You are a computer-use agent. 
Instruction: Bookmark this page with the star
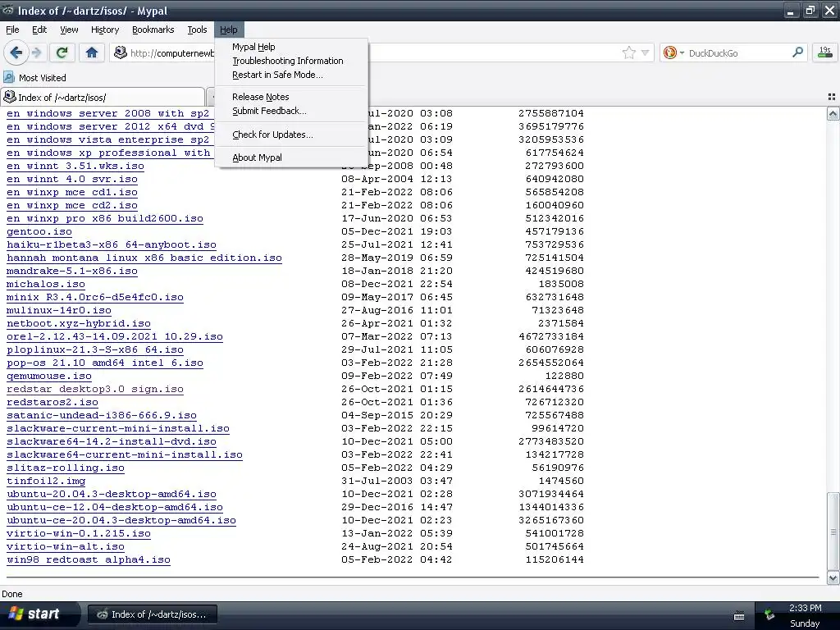[x=629, y=52]
